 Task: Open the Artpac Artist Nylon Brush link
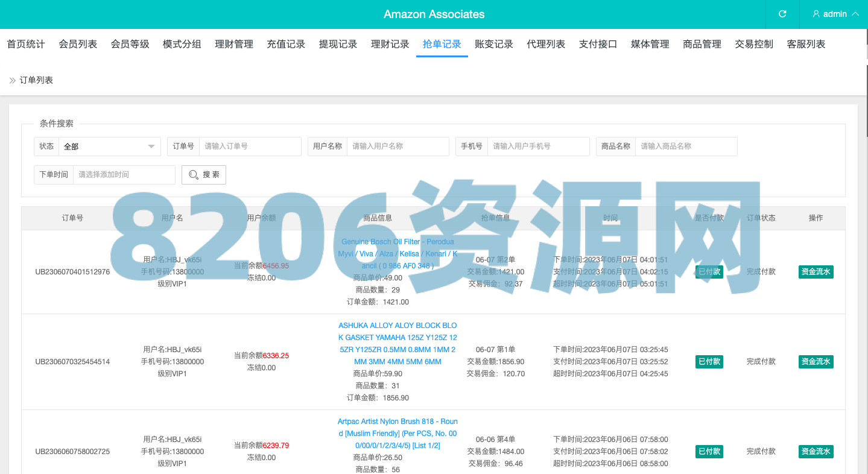[x=398, y=434]
